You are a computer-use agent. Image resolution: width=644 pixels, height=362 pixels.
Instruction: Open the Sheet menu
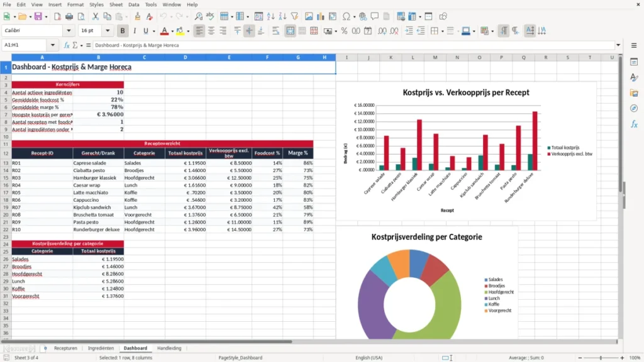click(116, 4)
